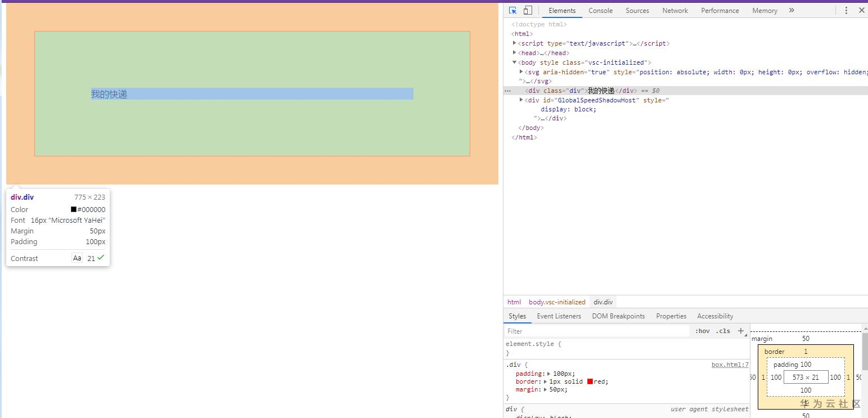Toggle the .cls class editor
This screenshot has height=418, width=868.
[x=723, y=331]
